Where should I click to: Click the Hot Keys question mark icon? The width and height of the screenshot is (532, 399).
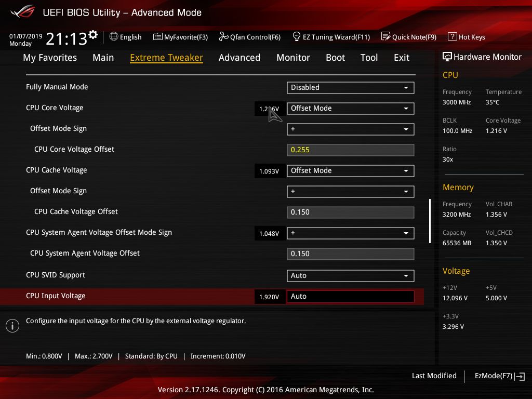[x=453, y=36]
